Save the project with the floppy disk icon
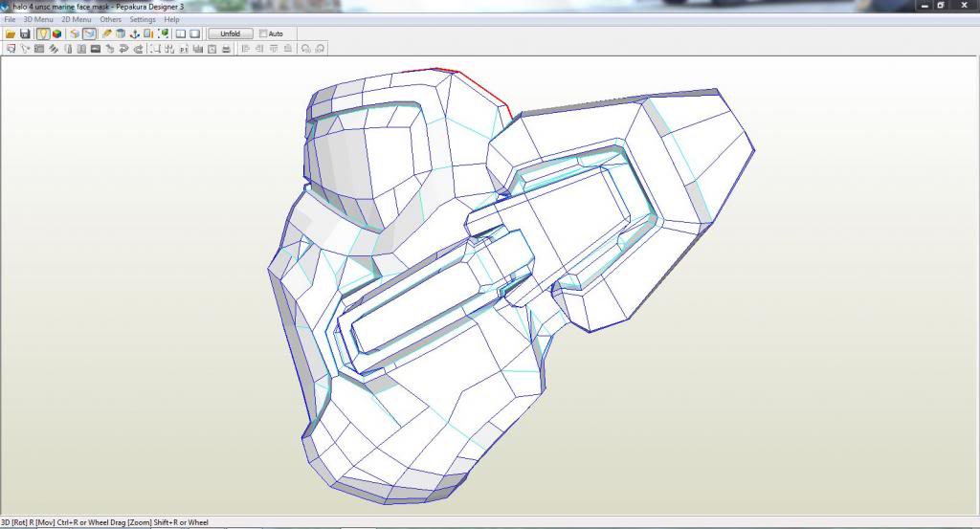The image size is (980, 529). click(x=25, y=33)
